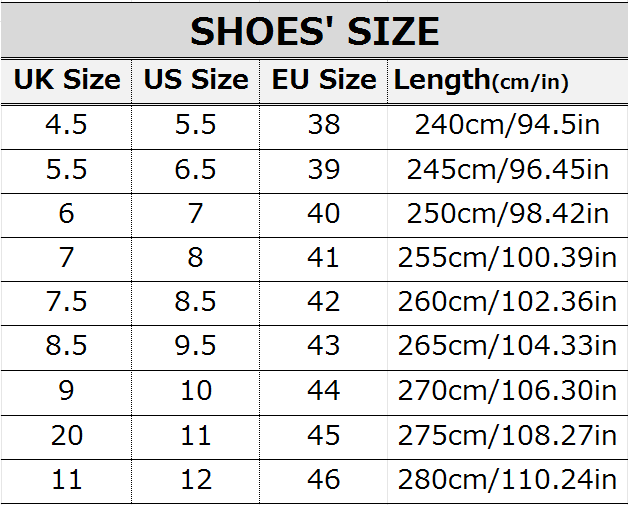Select the EU size 38 cell

[x=324, y=125]
